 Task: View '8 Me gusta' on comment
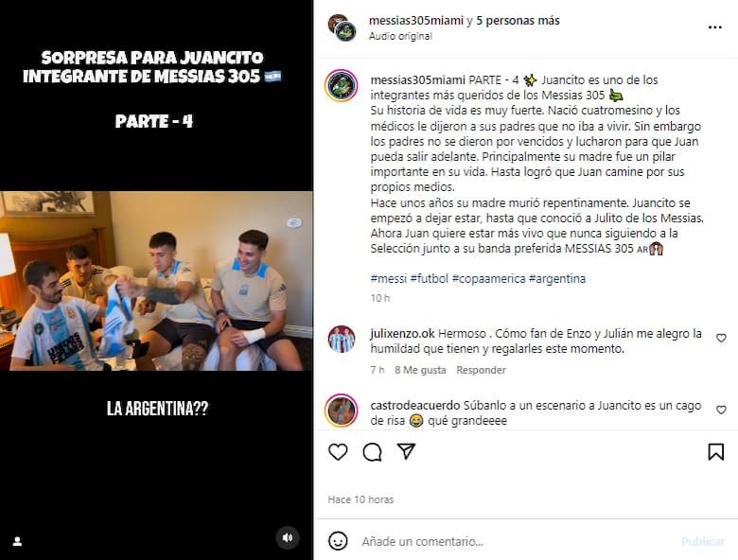point(420,370)
